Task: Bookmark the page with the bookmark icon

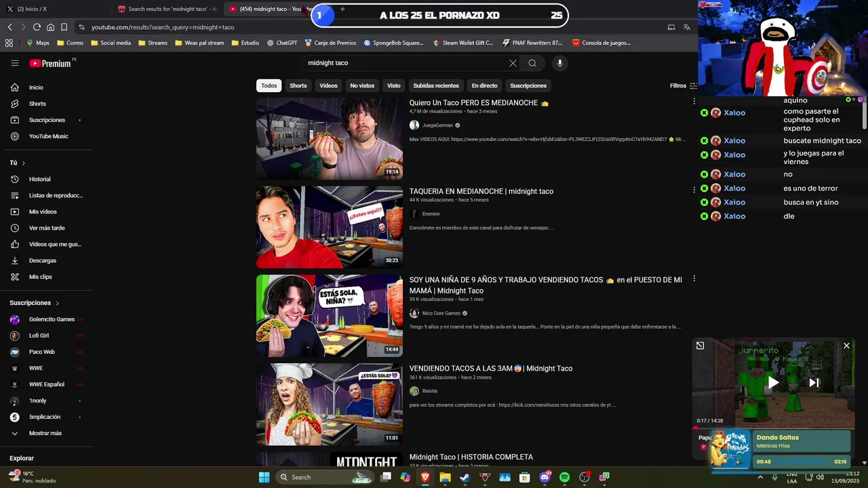Action: (64, 27)
